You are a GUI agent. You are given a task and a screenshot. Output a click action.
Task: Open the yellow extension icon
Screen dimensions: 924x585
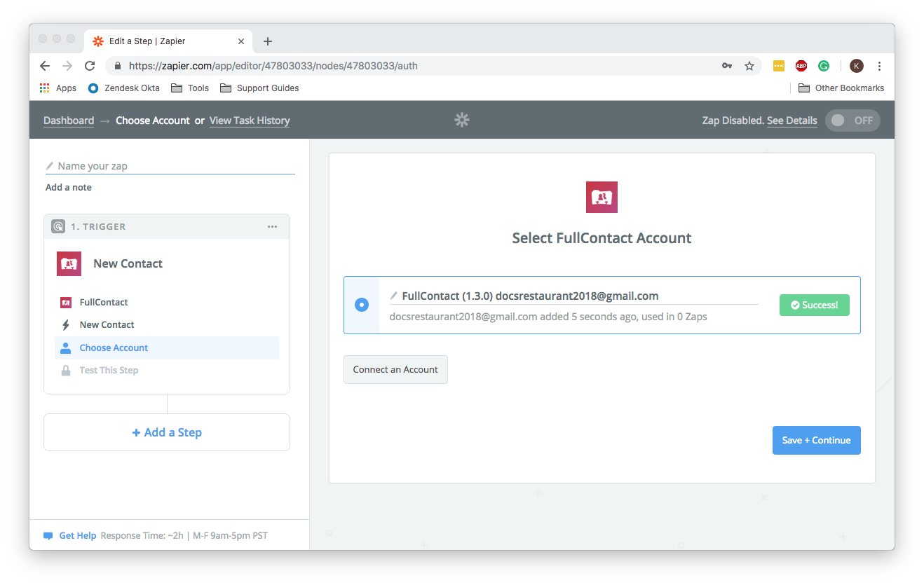(x=779, y=66)
